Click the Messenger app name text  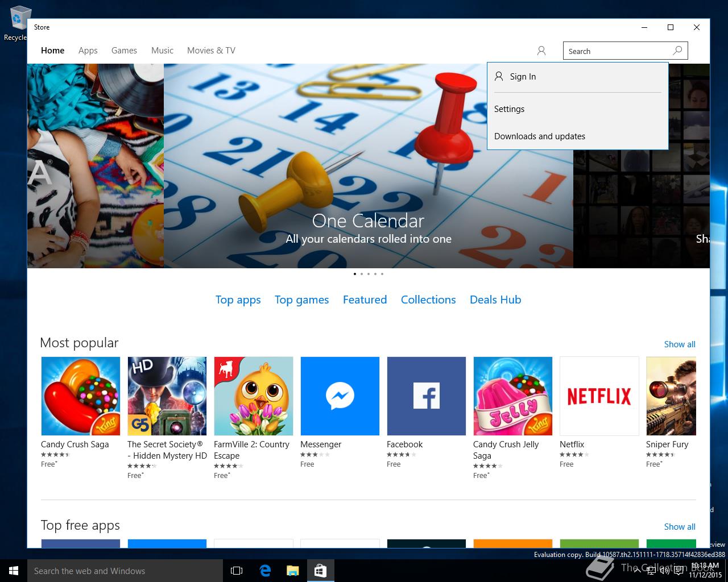click(x=321, y=444)
